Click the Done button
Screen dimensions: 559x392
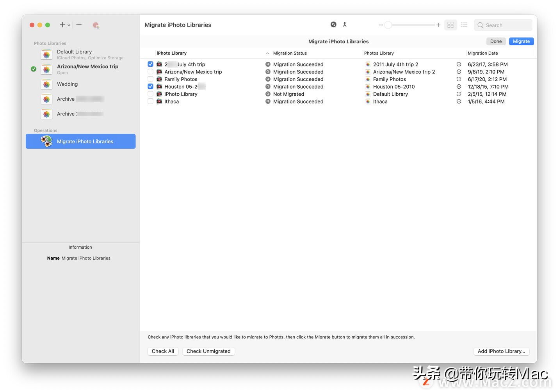496,41
